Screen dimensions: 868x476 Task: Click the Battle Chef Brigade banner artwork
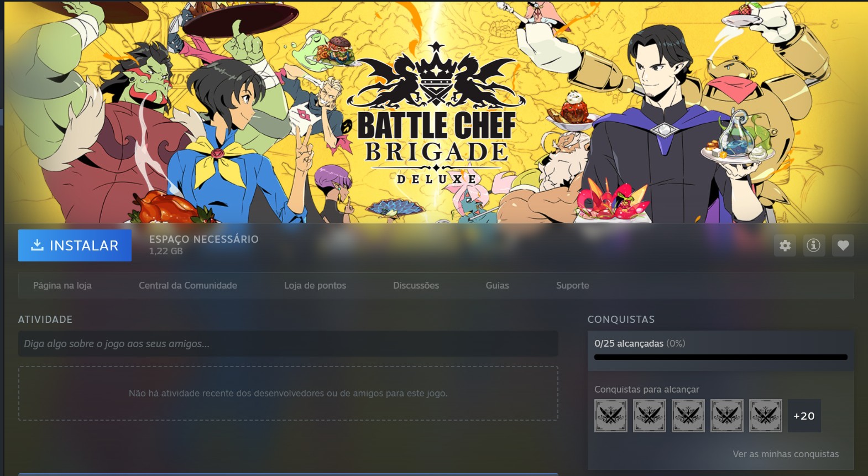click(x=436, y=111)
